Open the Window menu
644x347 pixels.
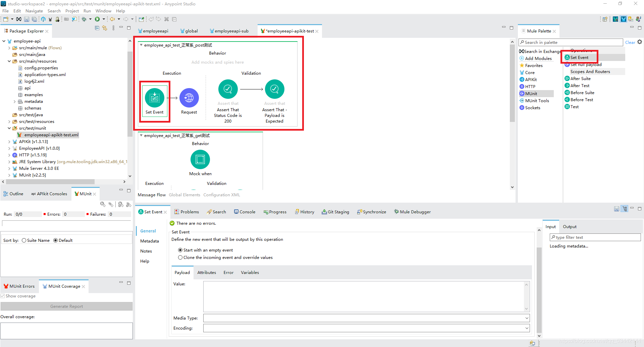coord(103,11)
